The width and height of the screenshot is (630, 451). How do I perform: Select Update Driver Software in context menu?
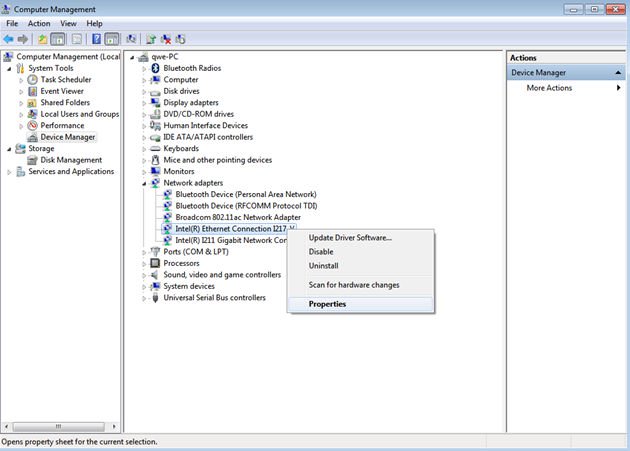click(350, 237)
